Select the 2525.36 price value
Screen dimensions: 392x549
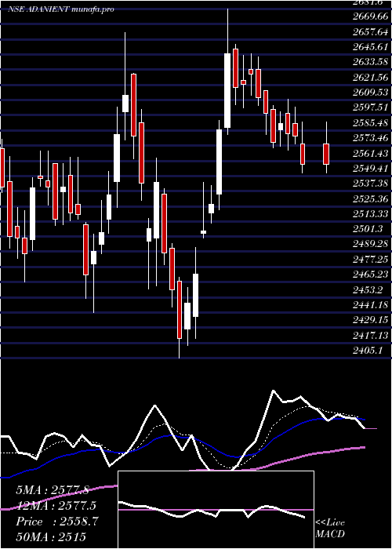370,199
